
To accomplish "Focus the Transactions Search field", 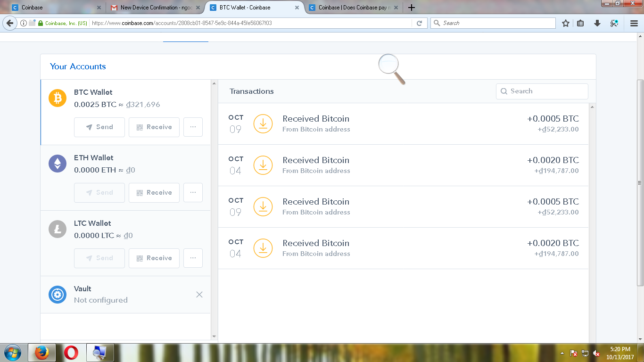I will [x=542, y=91].
